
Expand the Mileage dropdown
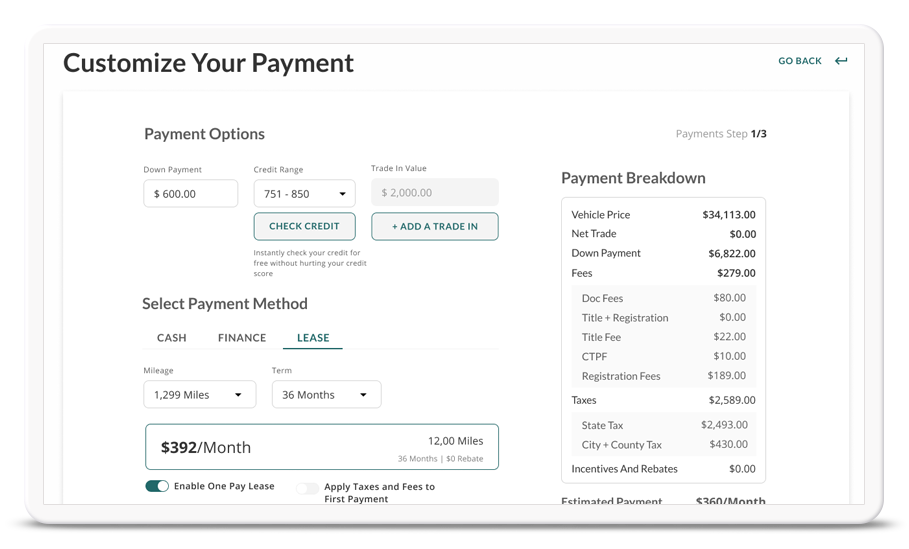click(199, 395)
